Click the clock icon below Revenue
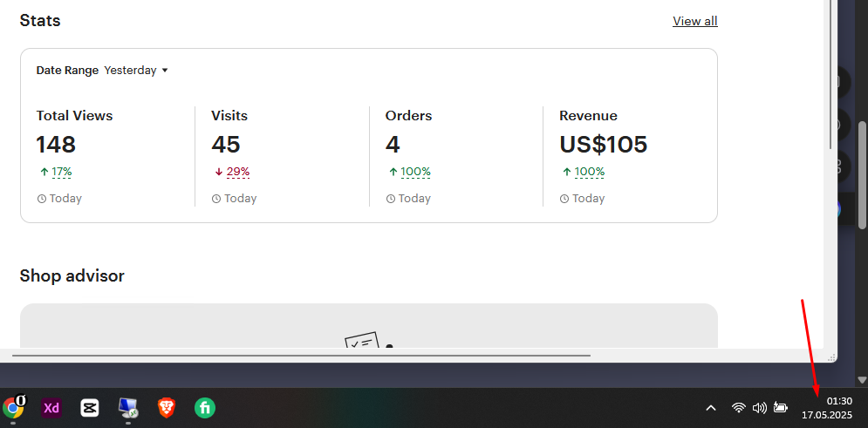The image size is (868, 428). [564, 199]
